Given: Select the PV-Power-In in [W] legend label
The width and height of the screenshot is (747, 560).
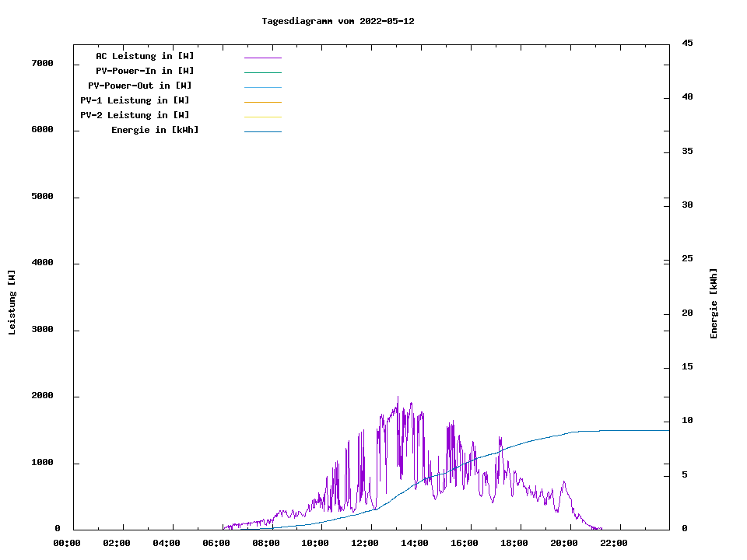Looking at the screenshot, I should point(145,71).
